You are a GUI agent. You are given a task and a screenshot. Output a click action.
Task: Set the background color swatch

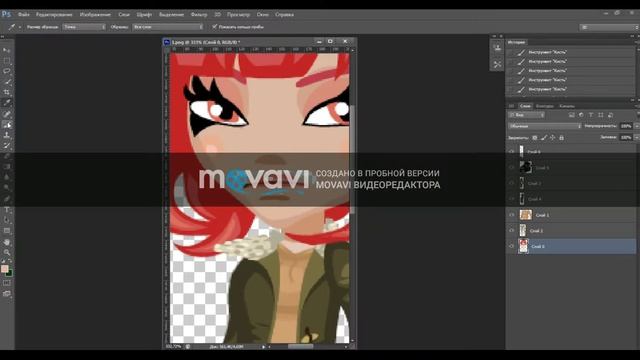coord(10,273)
